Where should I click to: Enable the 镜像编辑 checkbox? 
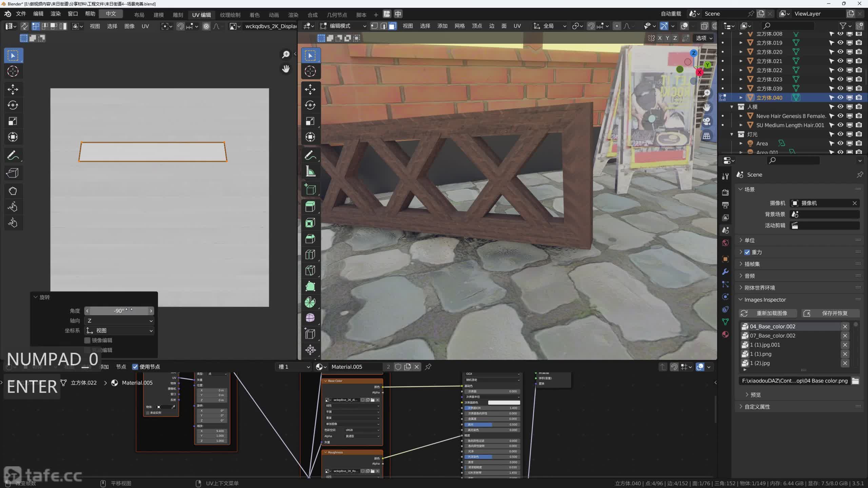click(87, 340)
